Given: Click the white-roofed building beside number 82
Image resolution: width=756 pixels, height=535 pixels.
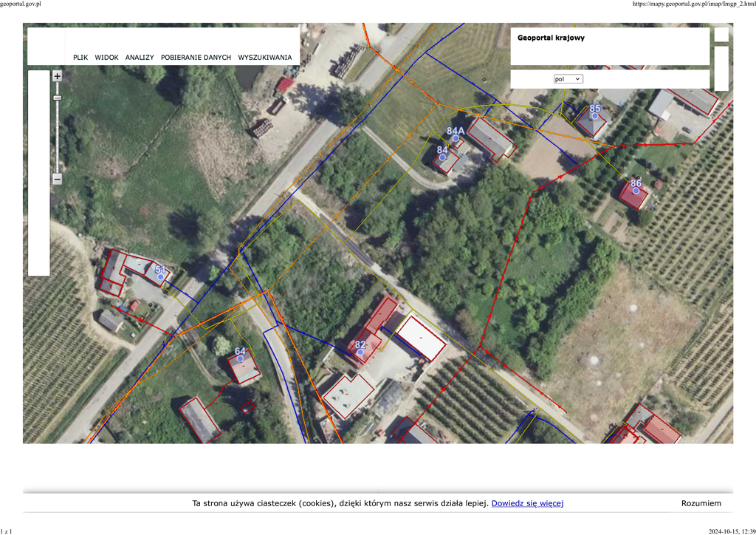Looking at the screenshot, I should pyautogui.click(x=421, y=338).
